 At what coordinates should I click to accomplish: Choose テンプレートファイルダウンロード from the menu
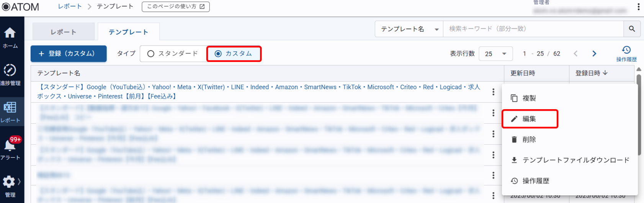tap(570, 160)
